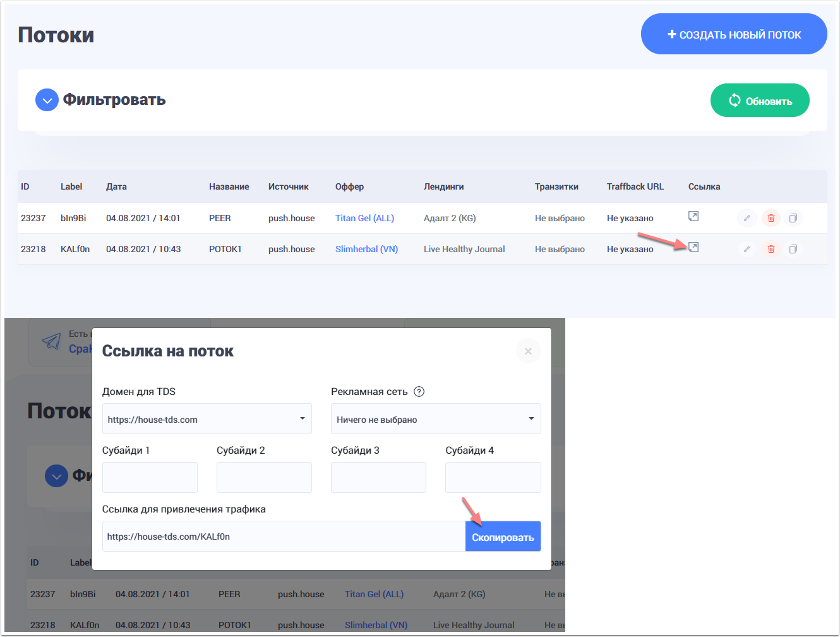The width and height of the screenshot is (840, 637).
Task: Click the Slimherbal (VN) link behind the dialog
Action: coord(376,625)
